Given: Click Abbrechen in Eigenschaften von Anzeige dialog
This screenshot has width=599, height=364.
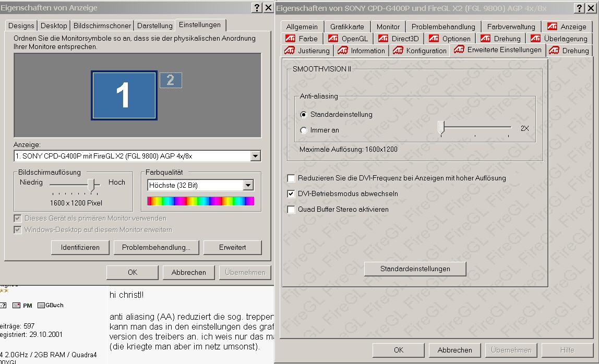Looking at the screenshot, I should (189, 272).
